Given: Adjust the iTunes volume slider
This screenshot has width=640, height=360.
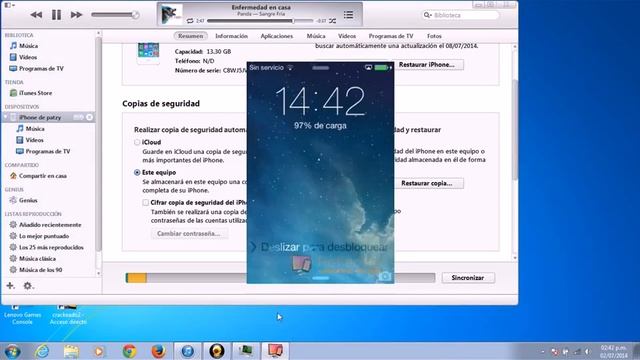Looking at the screenshot, I should click(115, 15).
